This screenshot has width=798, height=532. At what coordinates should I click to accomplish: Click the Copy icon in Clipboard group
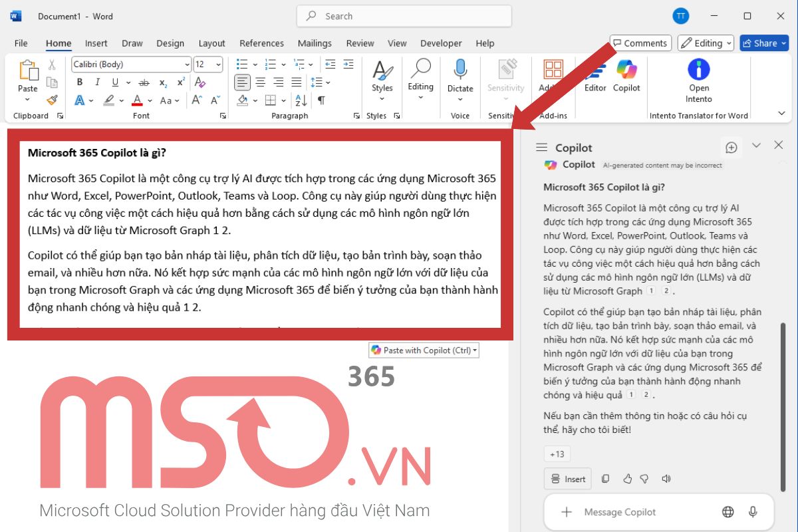pyautogui.click(x=52, y=82)
